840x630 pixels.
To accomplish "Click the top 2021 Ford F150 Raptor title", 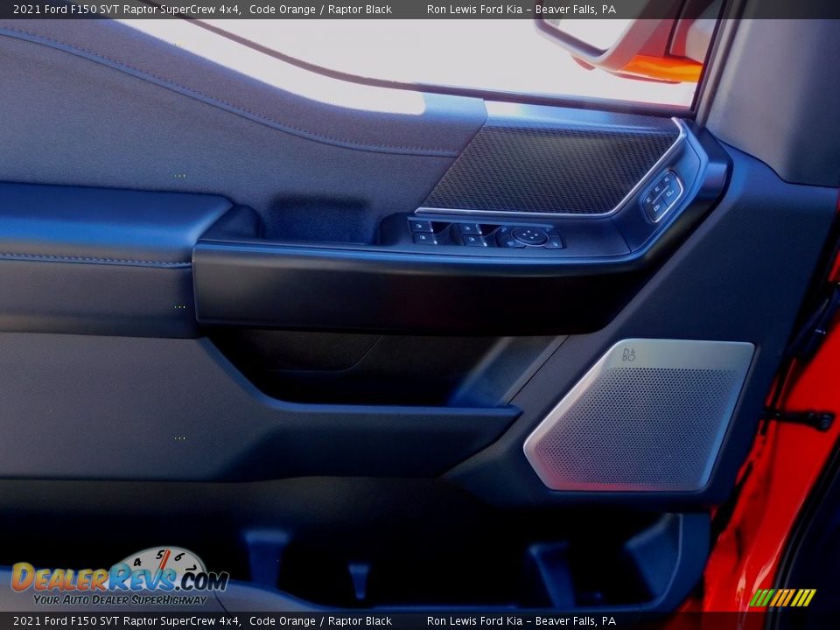I will point(127,9).
